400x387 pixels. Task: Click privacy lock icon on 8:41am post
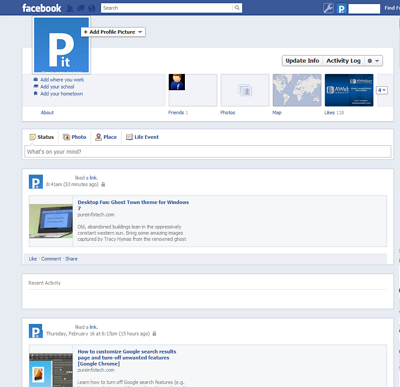103,184
